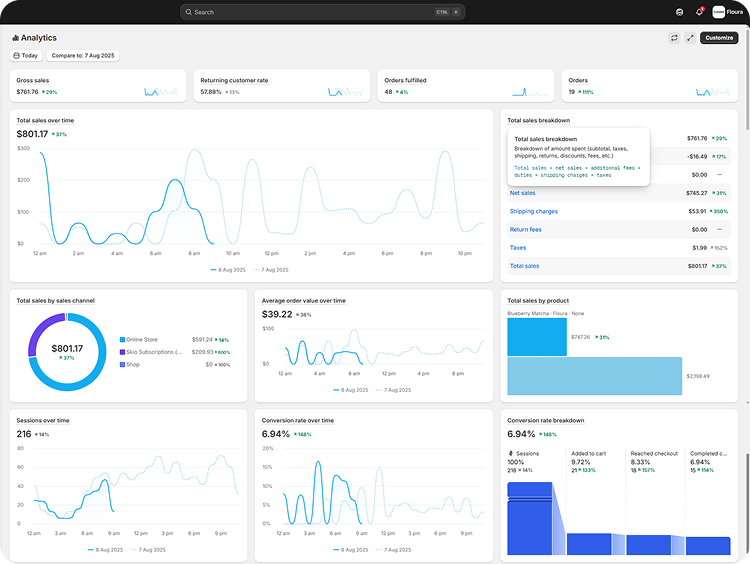Open the Today date range picker
750x564 pixels.
[26, 55]
